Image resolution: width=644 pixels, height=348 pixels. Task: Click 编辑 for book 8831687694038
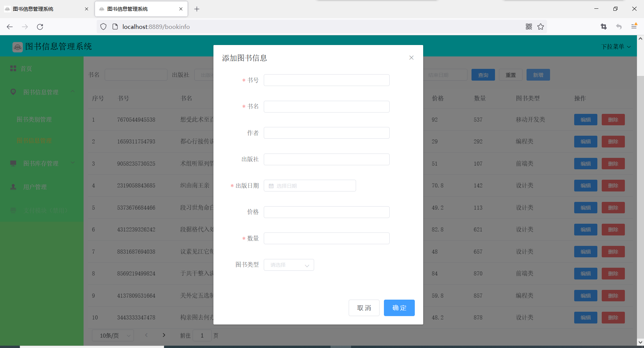click(586, 252)
